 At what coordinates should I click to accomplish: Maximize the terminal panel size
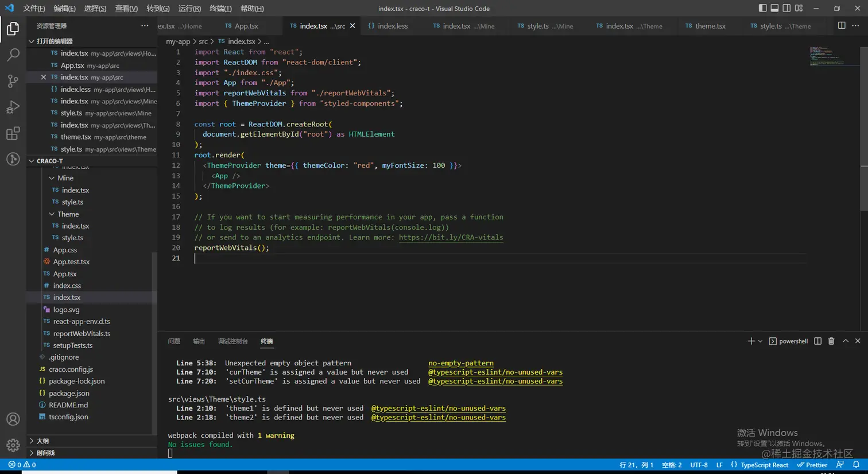(845, 341)
